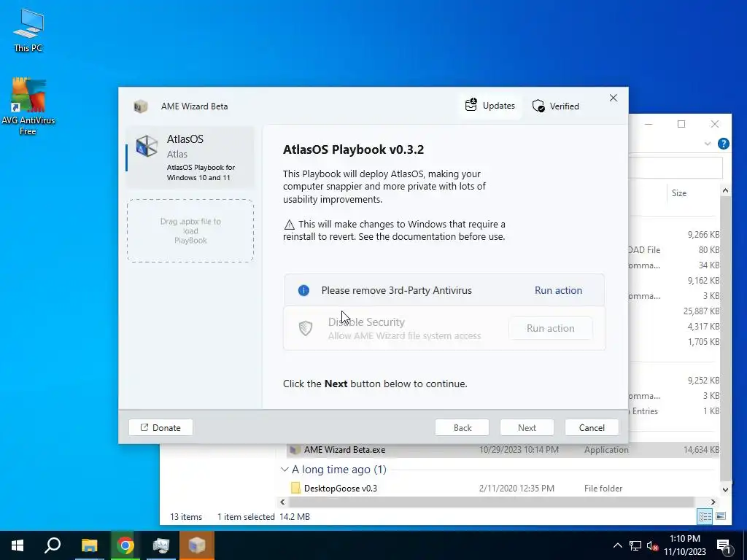Select the 14,634 KB size cell
747x560 pixels.
pos(701,449)
